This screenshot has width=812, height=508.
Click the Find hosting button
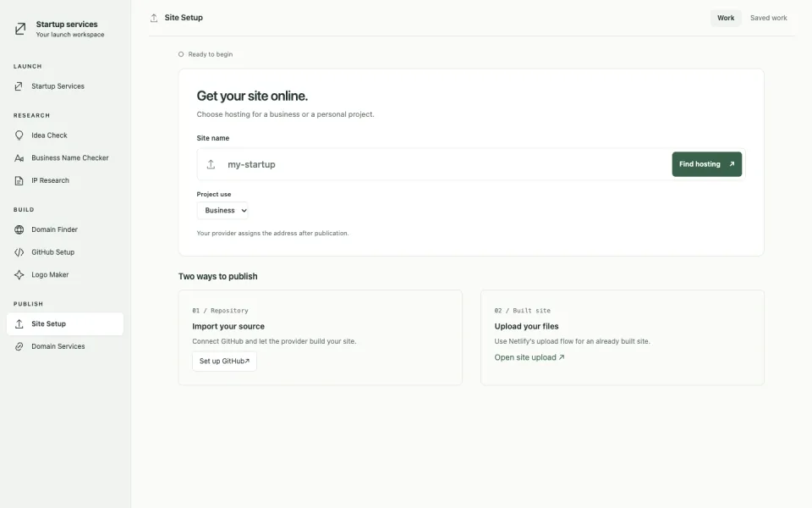pos(706,164)
